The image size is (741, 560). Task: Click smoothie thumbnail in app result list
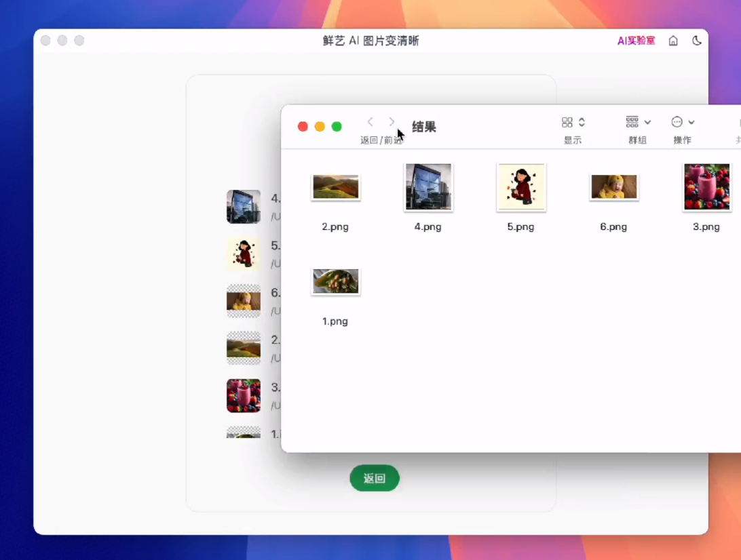[244, 396]
